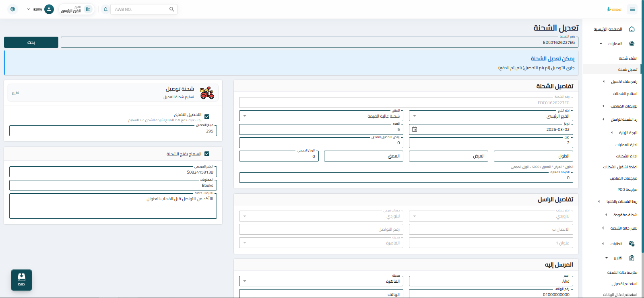Viewport: 644px width, 298px height.
Task: Open مراجعة POD in sidebar
Action: pos(627,190)
